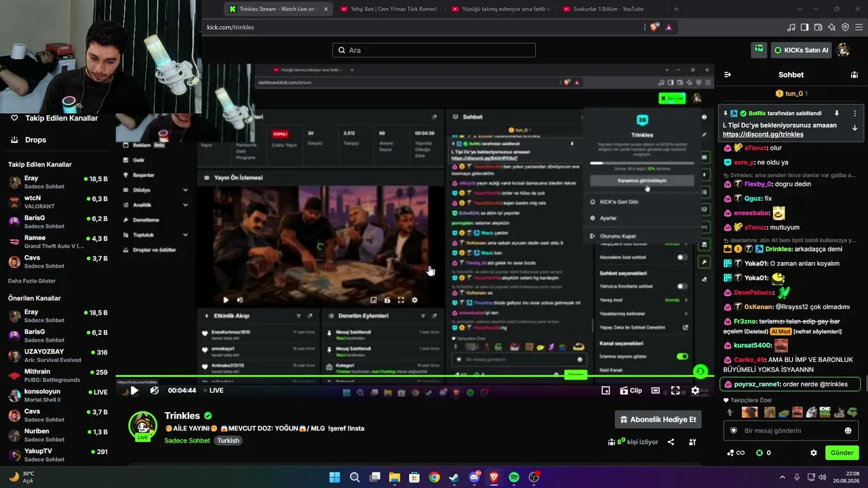Open the chat users list icon
This screenshot has height=488, width=868.
click(854, 75)
